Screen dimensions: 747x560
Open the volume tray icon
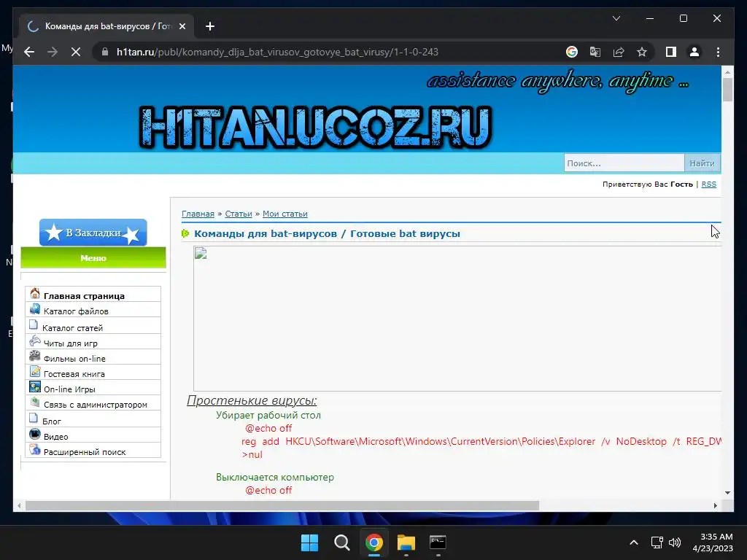pos(675,542)
